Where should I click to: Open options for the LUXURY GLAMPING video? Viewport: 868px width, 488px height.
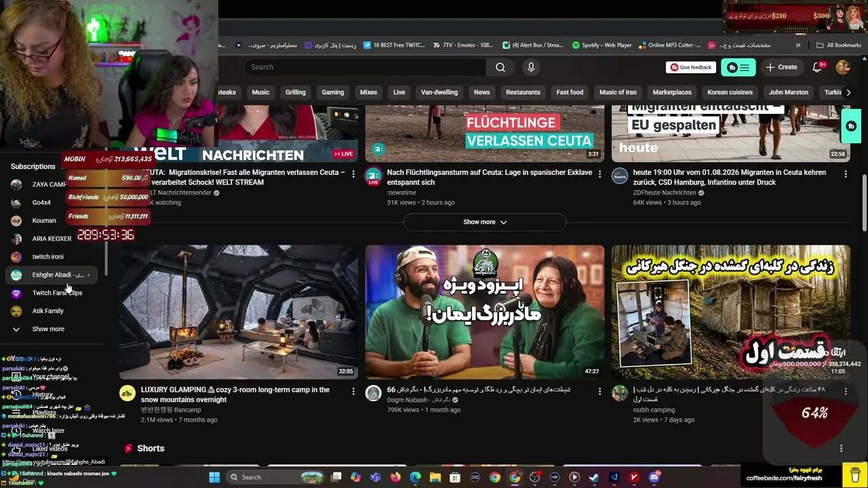(353, 391)
